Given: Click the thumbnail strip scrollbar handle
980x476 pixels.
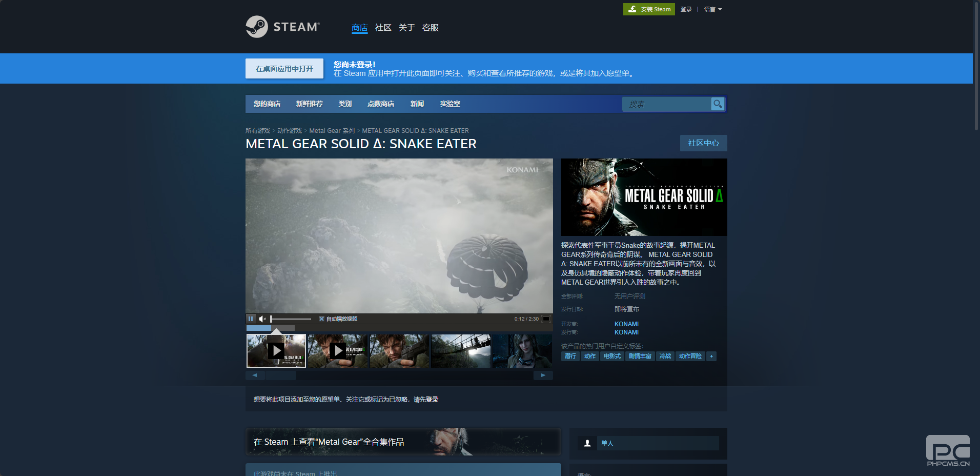Looking at the screenshot, I should point(281,375).
